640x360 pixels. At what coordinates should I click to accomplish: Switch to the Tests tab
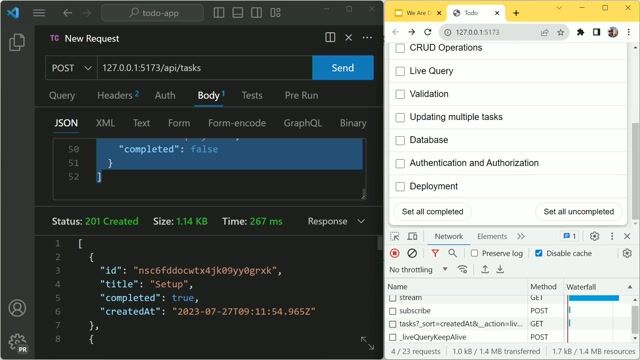coord(252,95)
